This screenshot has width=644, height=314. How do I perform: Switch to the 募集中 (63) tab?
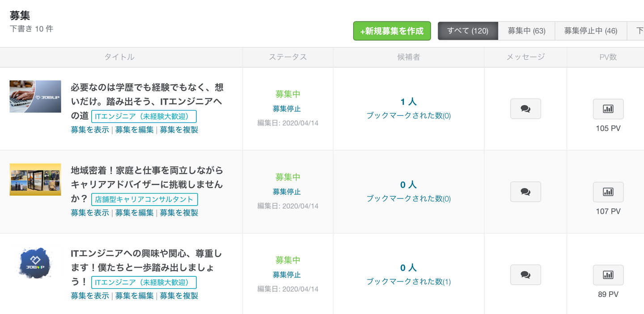coord(526,31)
